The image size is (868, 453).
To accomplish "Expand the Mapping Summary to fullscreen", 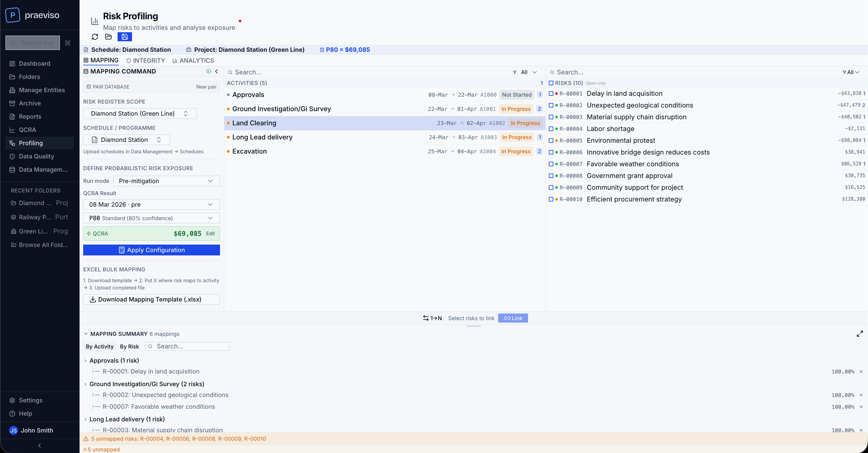I will (859, 334).
